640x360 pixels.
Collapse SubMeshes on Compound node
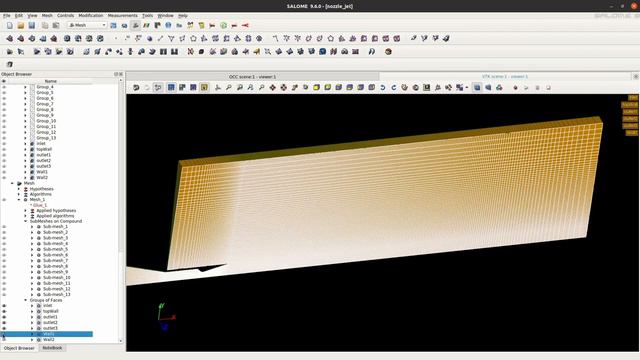click(25, 221)
